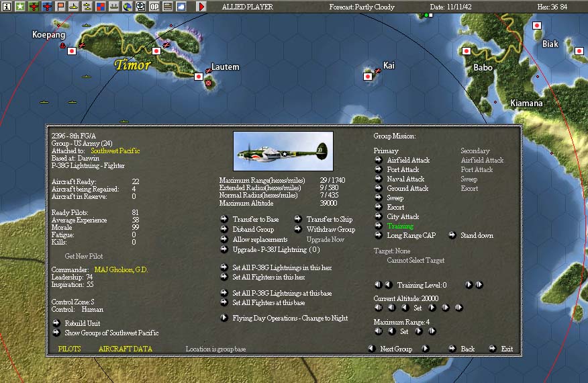Image resolution: width=588 pixels, height=383 pixels.
Task: Jump Training Level to maximum with barred arrow
Action: 479,285
